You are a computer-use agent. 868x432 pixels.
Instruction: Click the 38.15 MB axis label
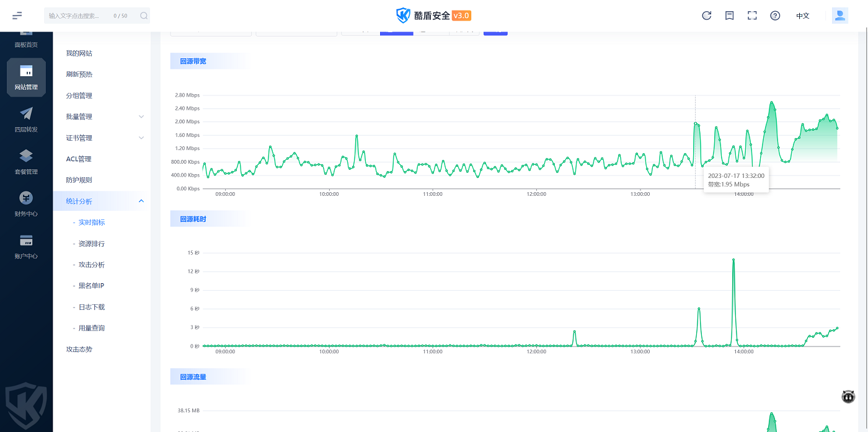188,410
